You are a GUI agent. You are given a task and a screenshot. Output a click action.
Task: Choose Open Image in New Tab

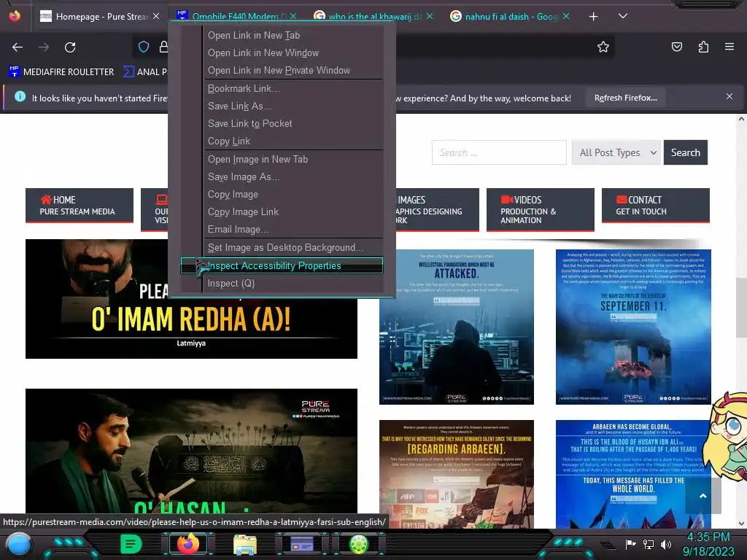pyautogui.click(x=293, y=160)
